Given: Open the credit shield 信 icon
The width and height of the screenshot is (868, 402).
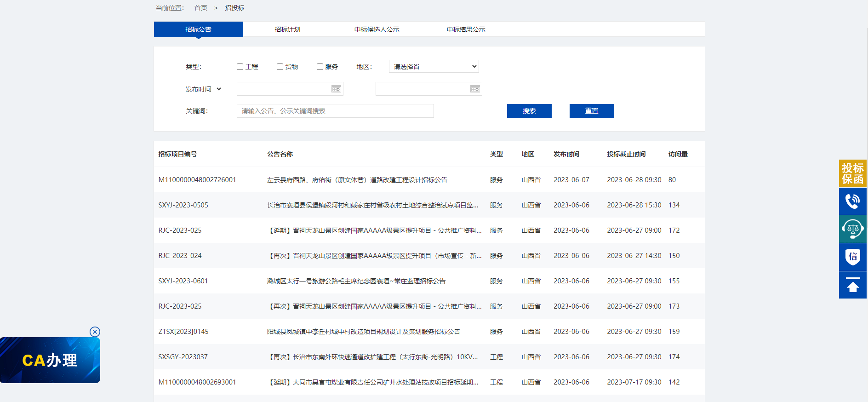Looking at the screenshot, I should click(852, 257).
